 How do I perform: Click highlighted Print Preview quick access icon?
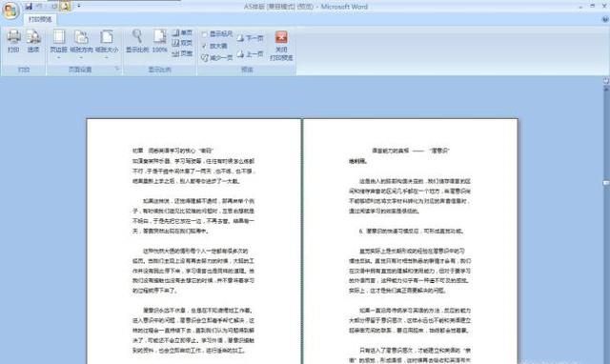pyautogui.click(x=66, y=6)
